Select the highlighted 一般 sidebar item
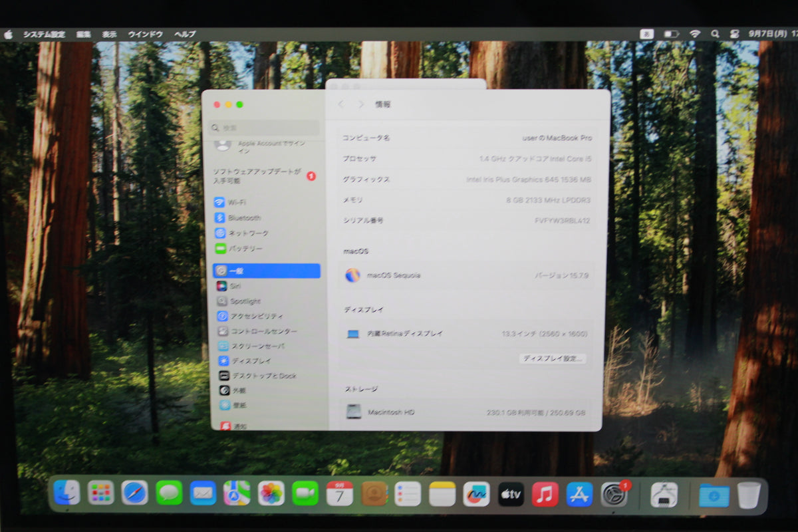 tap(266, 271)
